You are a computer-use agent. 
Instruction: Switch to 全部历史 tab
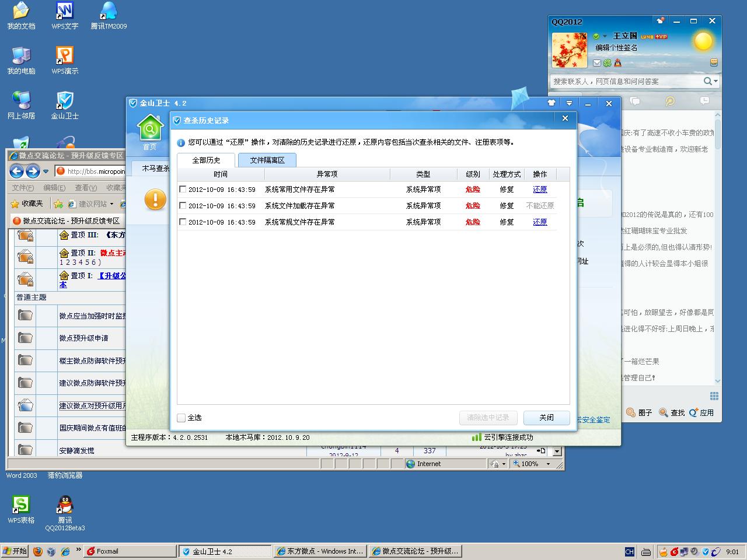click(x=206, y=160)
